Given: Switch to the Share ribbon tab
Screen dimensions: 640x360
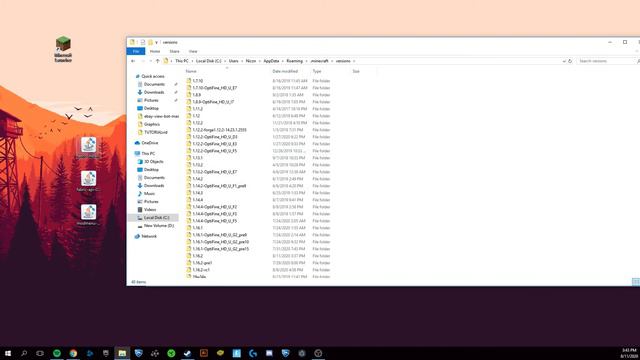Looking at the screenshot, I should (x=174, y=51).
